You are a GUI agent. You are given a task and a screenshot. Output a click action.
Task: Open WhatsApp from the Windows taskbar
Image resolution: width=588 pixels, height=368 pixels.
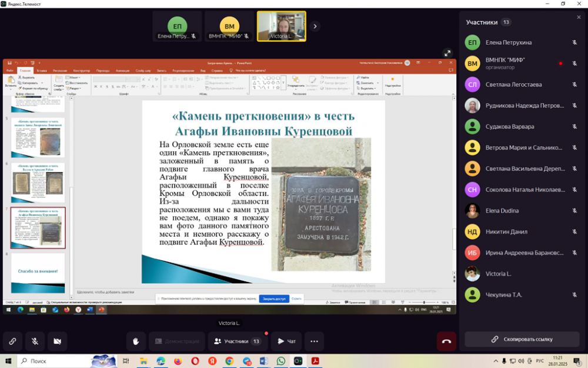click(x=280, y=361)
